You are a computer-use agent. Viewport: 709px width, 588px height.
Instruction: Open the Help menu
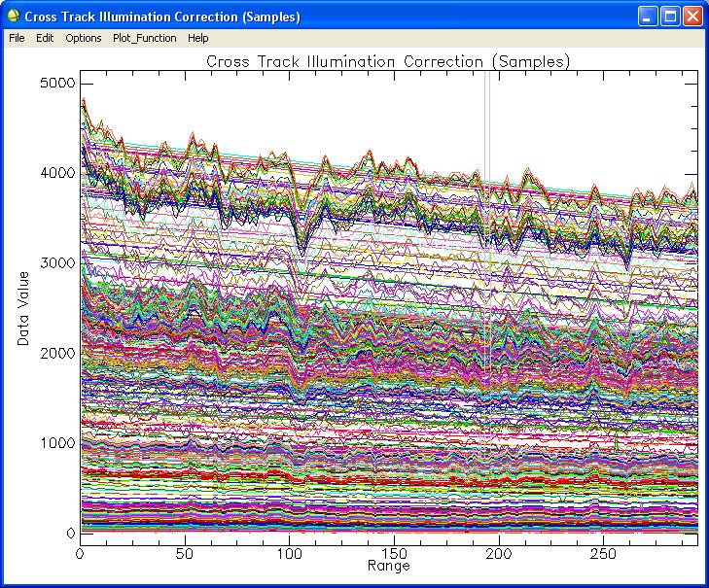click(198, 38)
